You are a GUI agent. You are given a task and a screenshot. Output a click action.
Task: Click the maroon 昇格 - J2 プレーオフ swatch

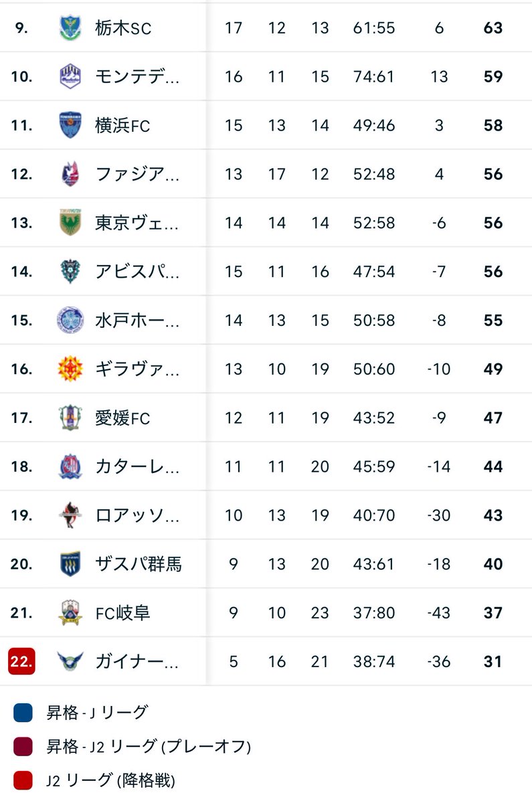[23, 746]
